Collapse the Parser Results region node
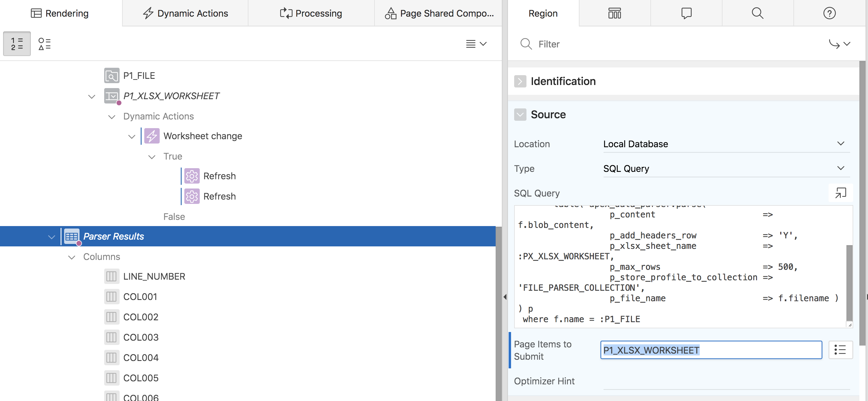The height and width of the screenshot is (401, 868). [x=51, y=237]
